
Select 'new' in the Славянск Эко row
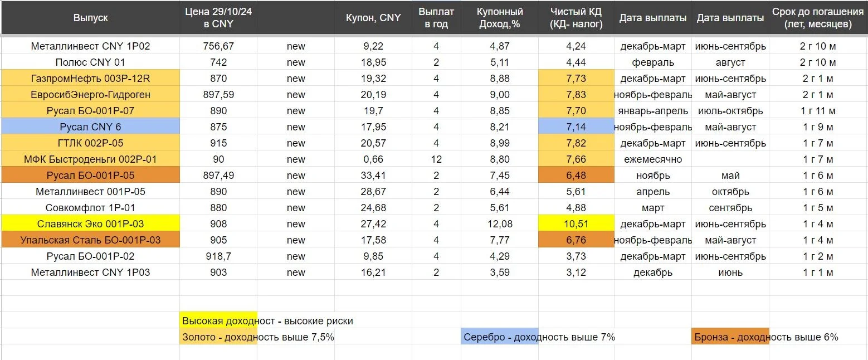click(296, 224)
